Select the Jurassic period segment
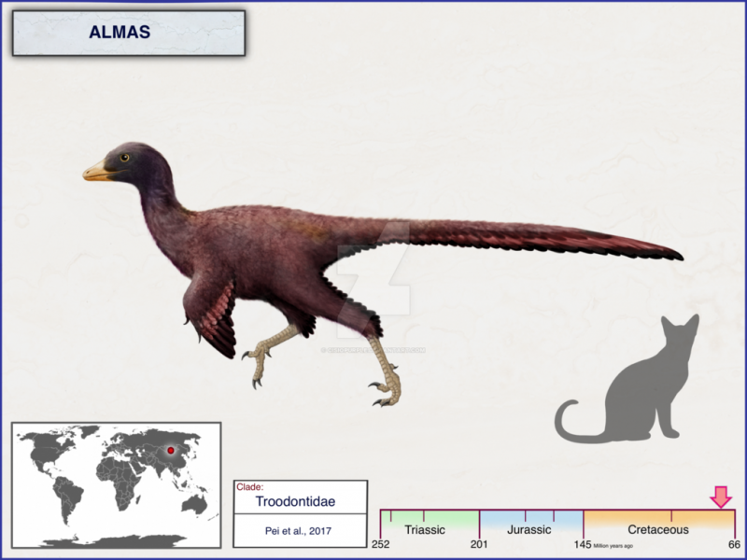This screenshot has width=747, height=560. (x=531, y=522)
